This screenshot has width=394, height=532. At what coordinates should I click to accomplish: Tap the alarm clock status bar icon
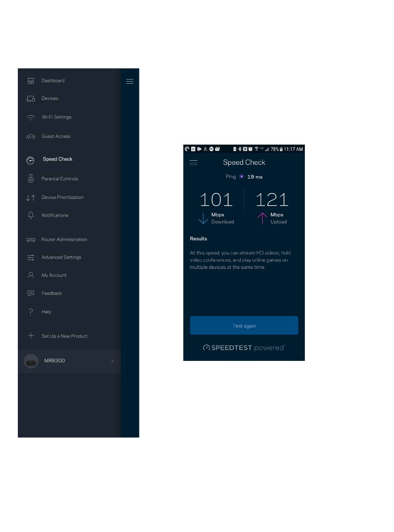(250, 149)
